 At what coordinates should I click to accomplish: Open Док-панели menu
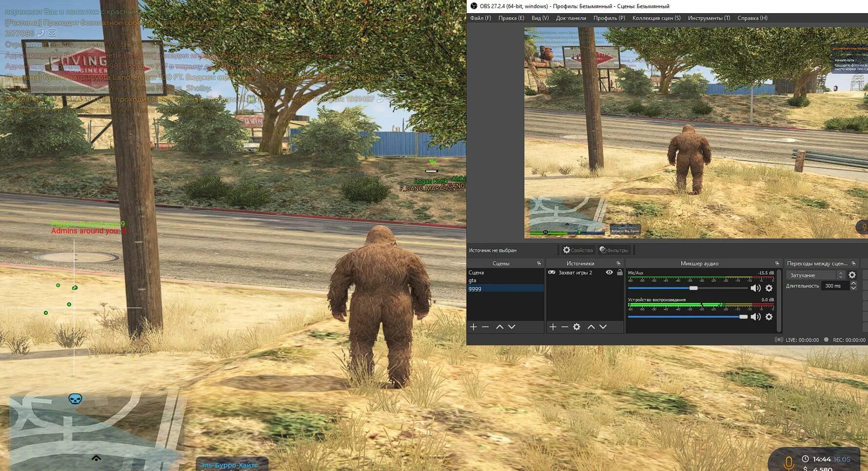(571, 18)
